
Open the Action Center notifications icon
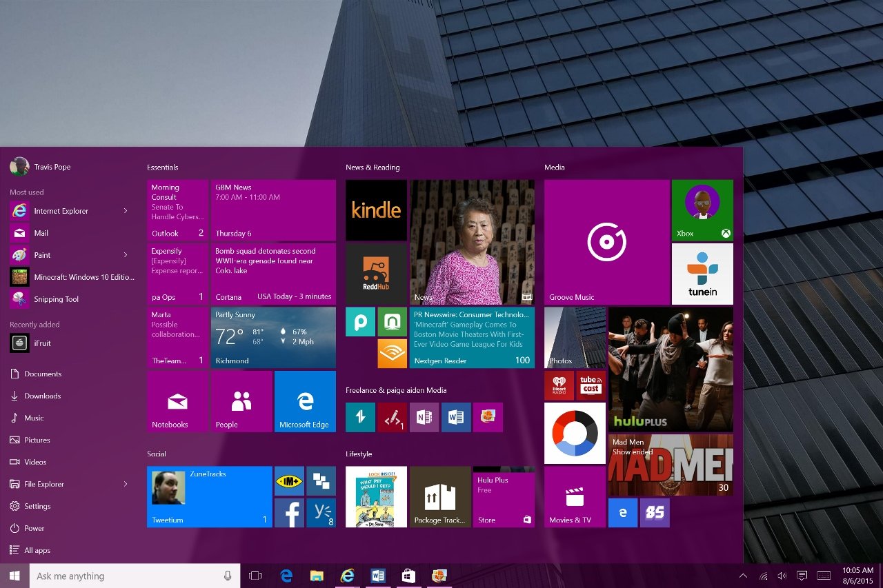[802, 576]
